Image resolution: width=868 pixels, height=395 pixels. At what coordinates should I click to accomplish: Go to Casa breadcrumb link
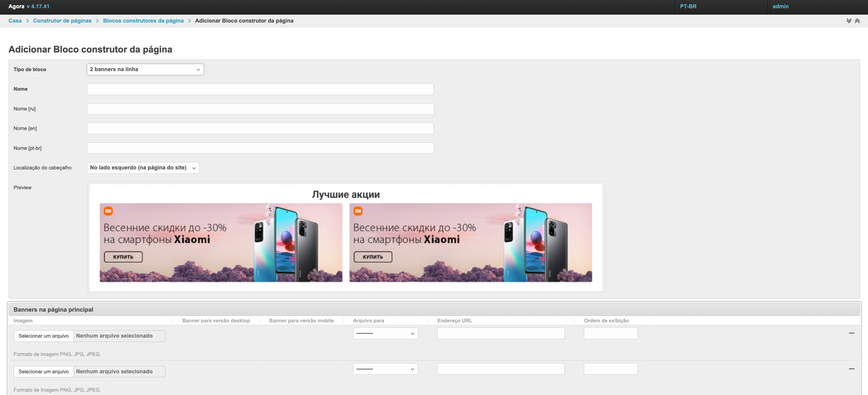(15, 21)
